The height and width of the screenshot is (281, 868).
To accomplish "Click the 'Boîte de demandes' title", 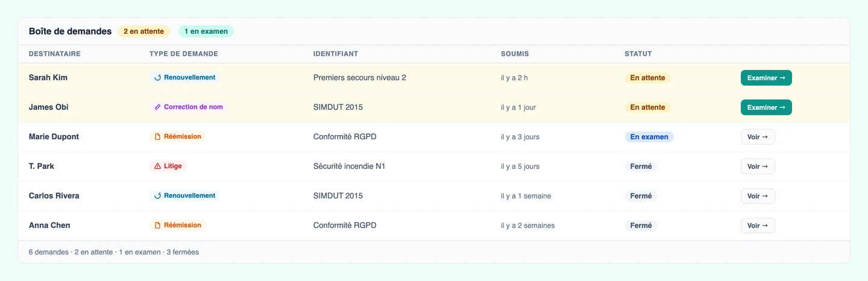I will point(70,31).
